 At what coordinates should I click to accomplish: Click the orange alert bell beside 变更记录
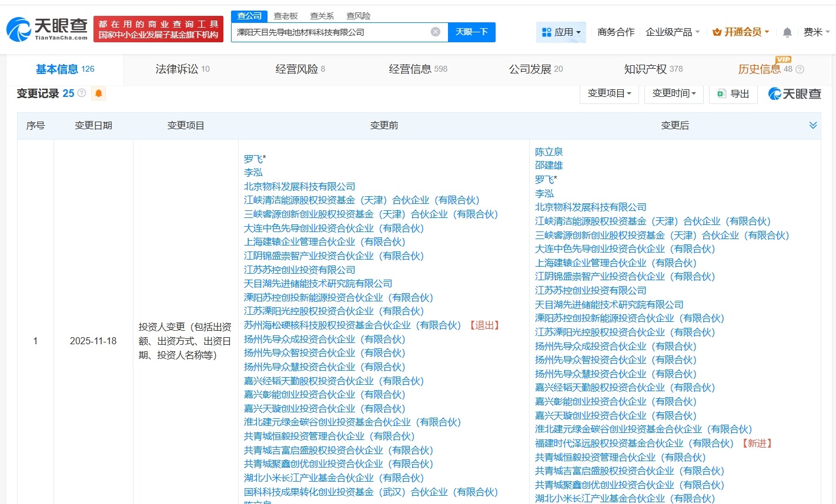[98, 93]
